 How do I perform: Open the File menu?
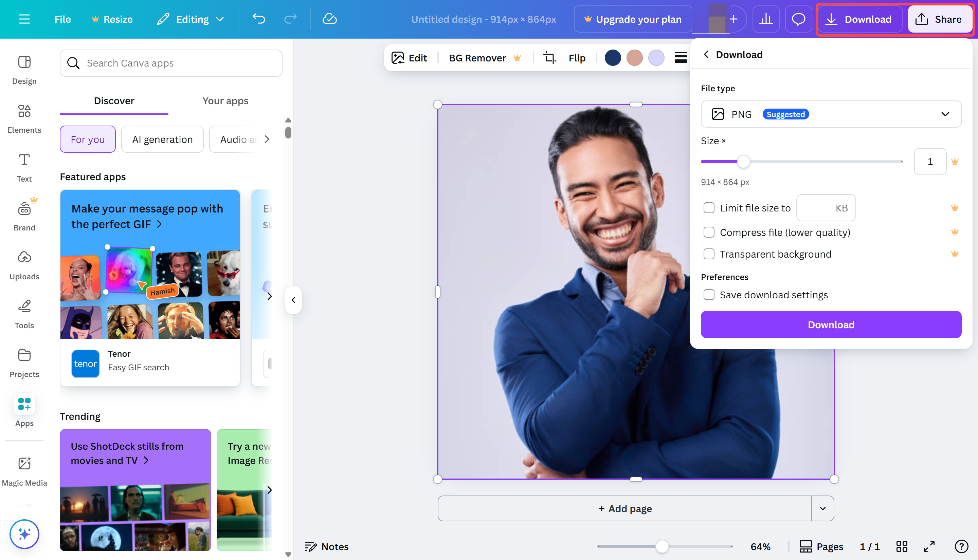pos(62,19)
